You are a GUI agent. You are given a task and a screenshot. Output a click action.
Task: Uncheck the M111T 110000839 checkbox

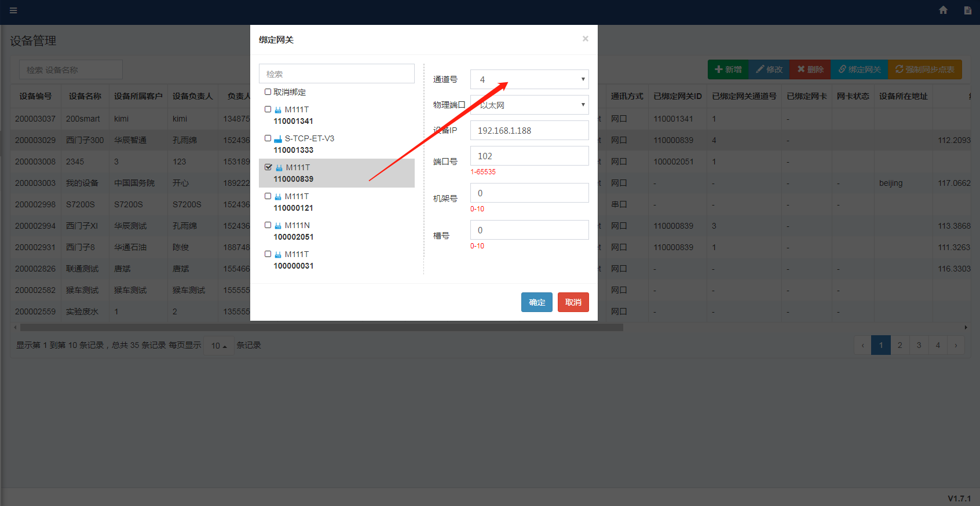(268, 167)
